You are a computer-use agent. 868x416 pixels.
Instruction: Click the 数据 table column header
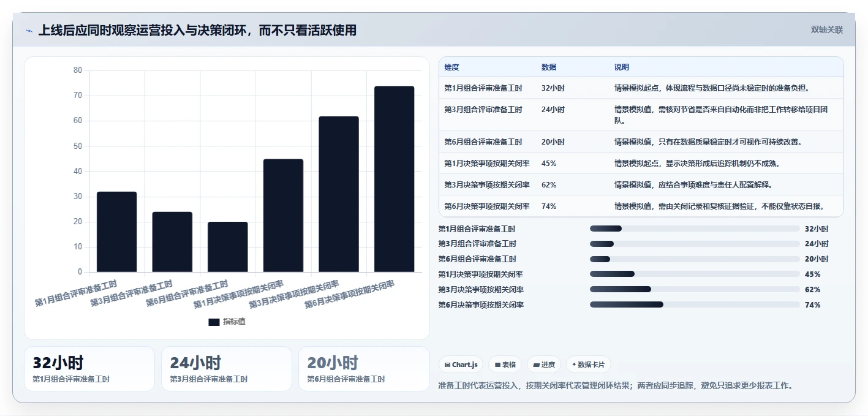click(x=549, y=67)
